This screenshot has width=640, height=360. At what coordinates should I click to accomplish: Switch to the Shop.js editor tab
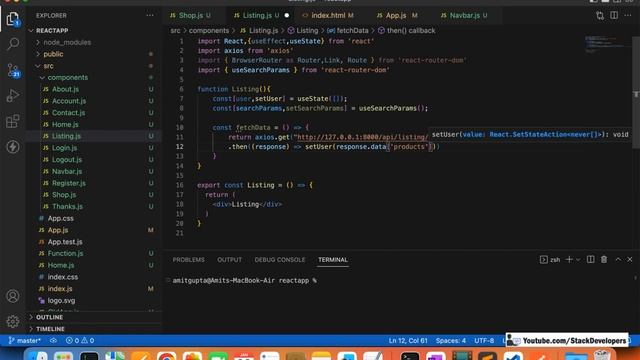coord(191,16)
